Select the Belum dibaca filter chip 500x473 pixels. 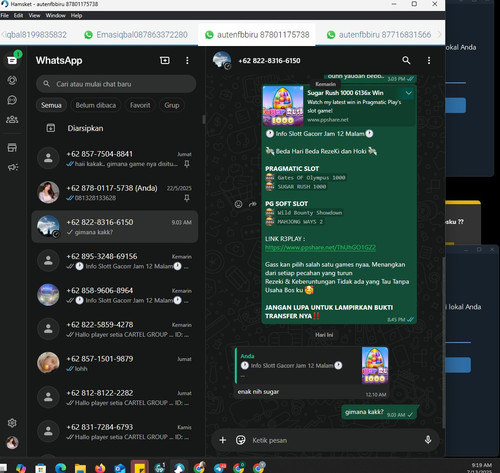point(96,105)
